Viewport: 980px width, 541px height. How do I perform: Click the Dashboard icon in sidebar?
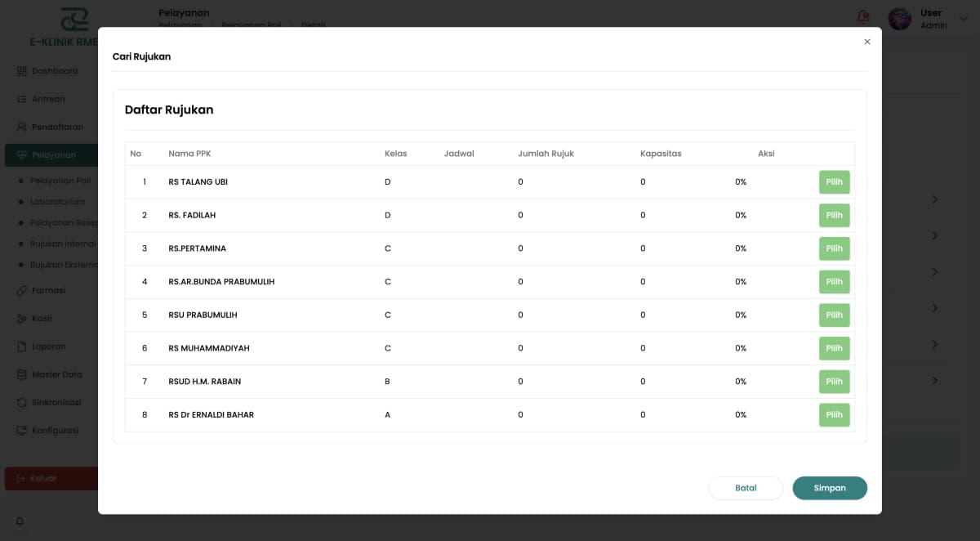22,71
